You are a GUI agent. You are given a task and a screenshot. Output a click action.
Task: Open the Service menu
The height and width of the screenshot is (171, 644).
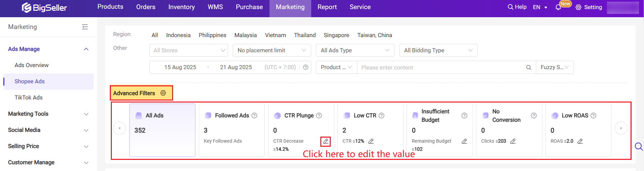(360, 7)
